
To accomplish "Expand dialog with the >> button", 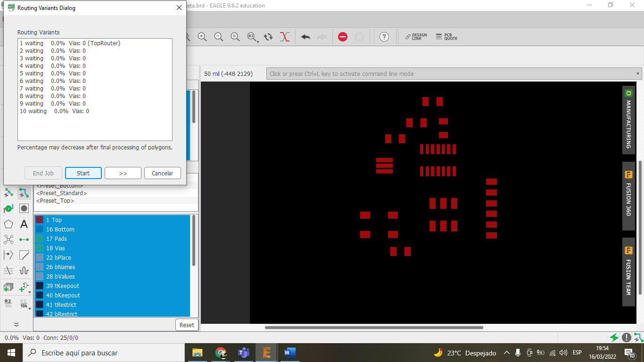I will click(123, 173).
